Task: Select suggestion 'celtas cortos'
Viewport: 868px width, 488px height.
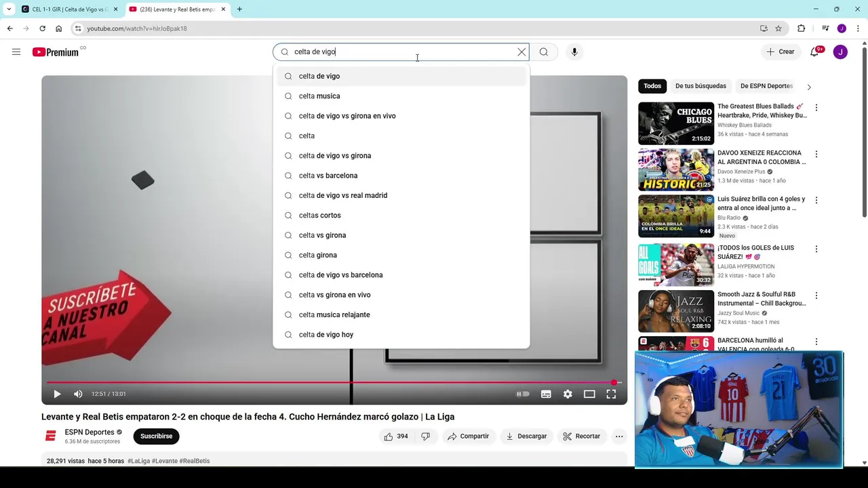Action: coord(401,216)
